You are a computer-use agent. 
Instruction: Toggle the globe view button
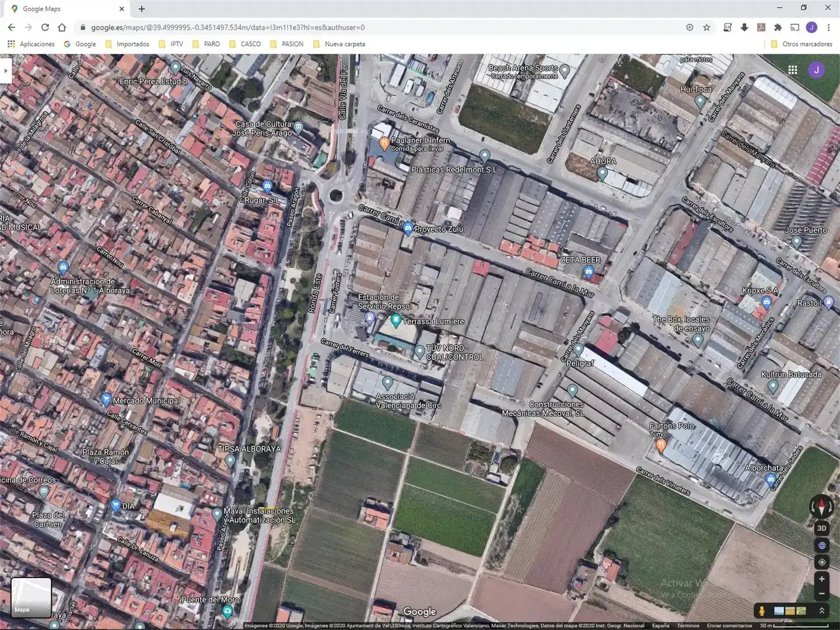coord(821,545)
